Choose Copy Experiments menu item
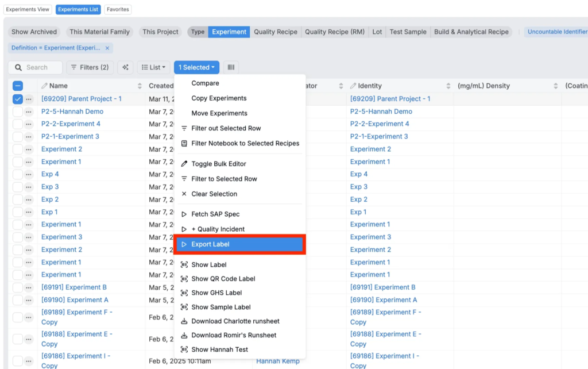Viewport: 588px width, 369px height. tap(240, 98)
